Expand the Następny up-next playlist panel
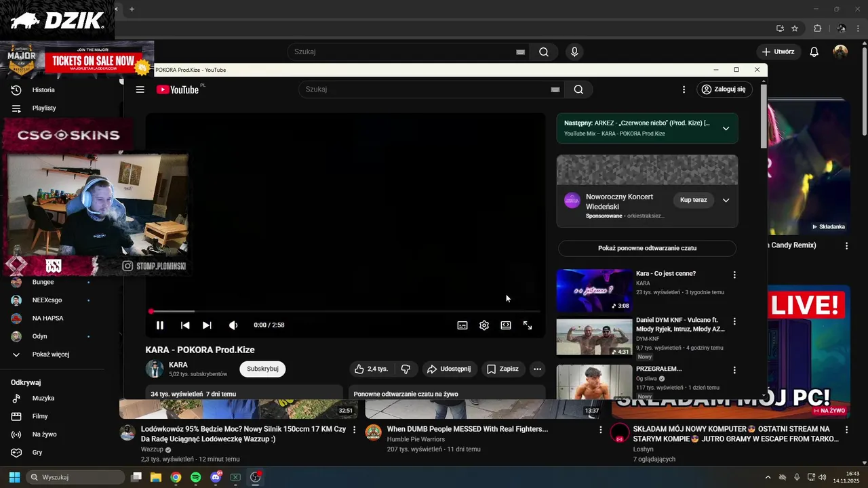 click(726, 128)
